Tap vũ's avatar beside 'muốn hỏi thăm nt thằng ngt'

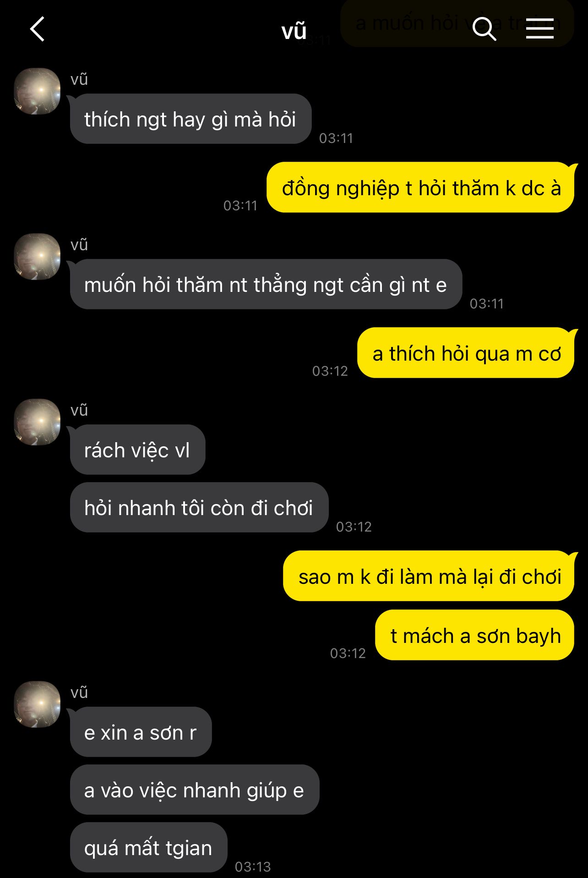37,257
